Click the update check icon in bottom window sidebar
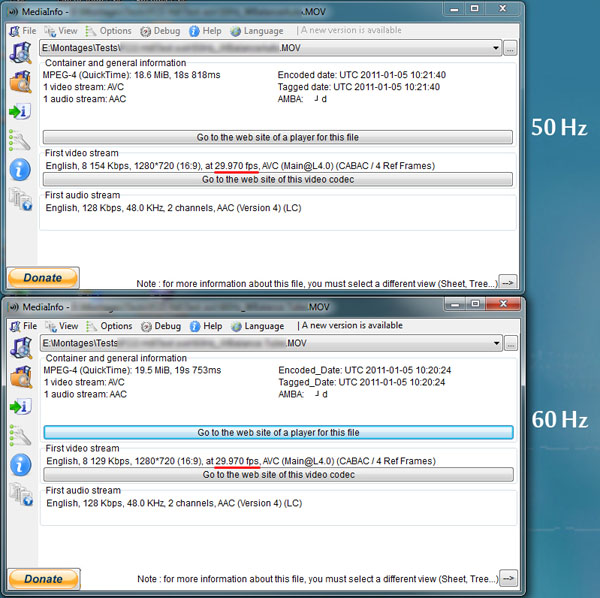 (x=21, y=494)
